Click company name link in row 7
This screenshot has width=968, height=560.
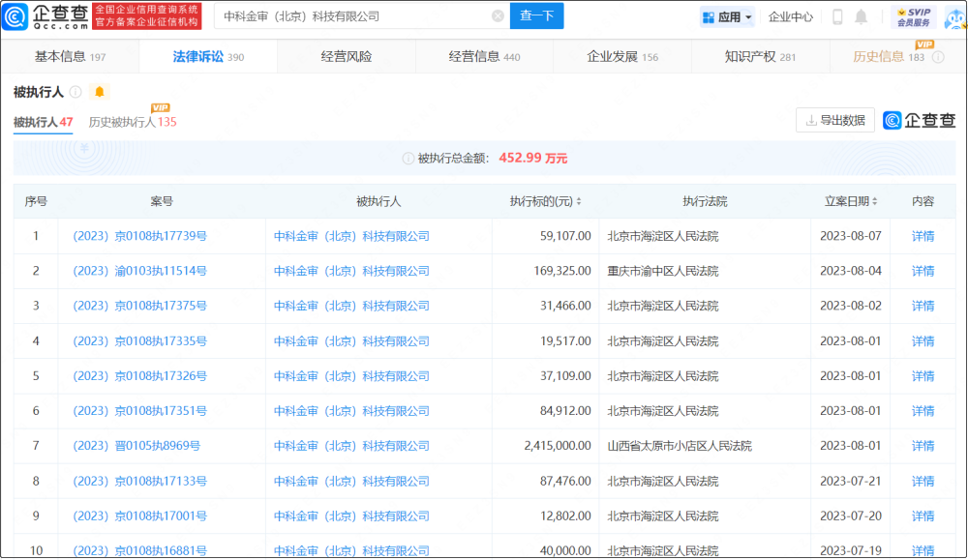(x=351, y=446)
